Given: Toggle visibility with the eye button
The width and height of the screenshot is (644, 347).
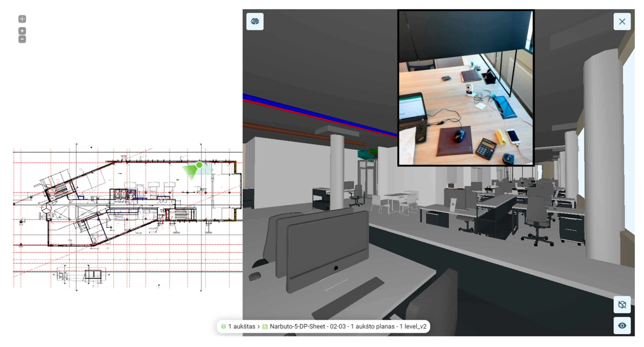Looking at the screenshot, I should [622, 326].
